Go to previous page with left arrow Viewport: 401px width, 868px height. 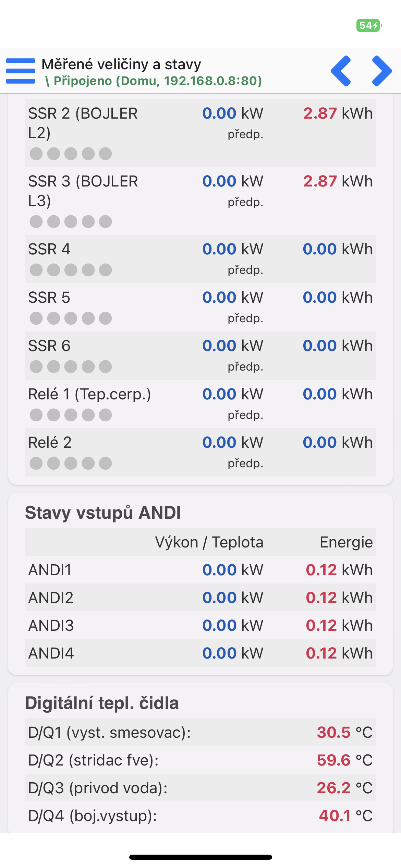[x=341, y=71]
